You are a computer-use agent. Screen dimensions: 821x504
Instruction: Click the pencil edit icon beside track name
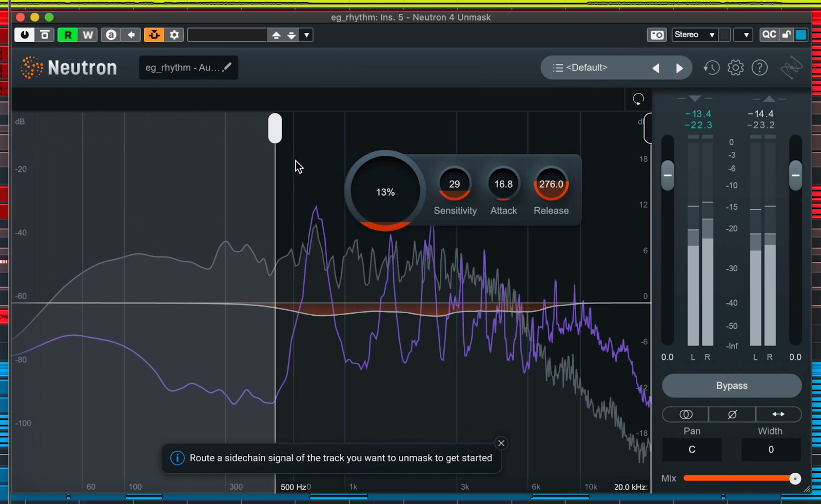pos(227,67)
